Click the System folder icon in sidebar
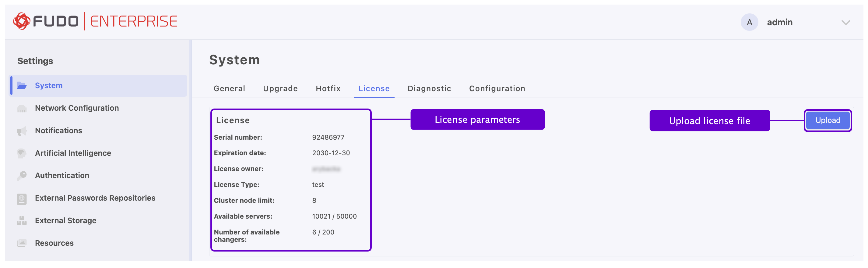The image size is (868, 268). click(22, 86)
